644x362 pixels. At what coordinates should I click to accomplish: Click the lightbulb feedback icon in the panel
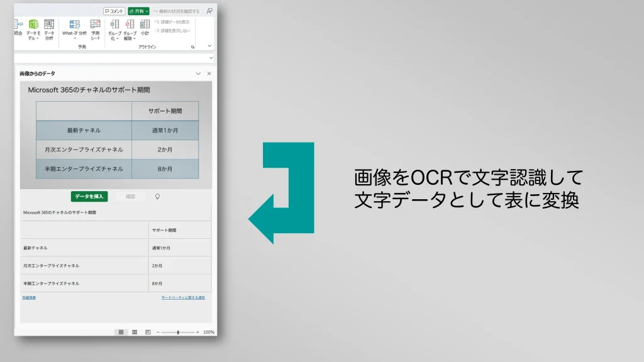click(158, 195)
